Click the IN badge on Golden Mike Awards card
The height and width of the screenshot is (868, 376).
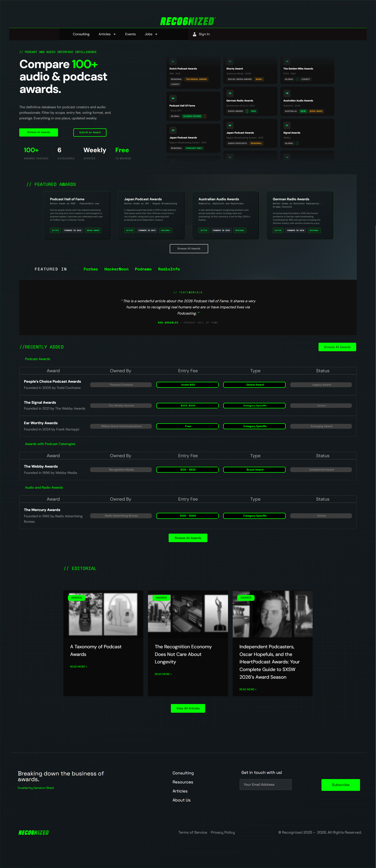(287, 61)
